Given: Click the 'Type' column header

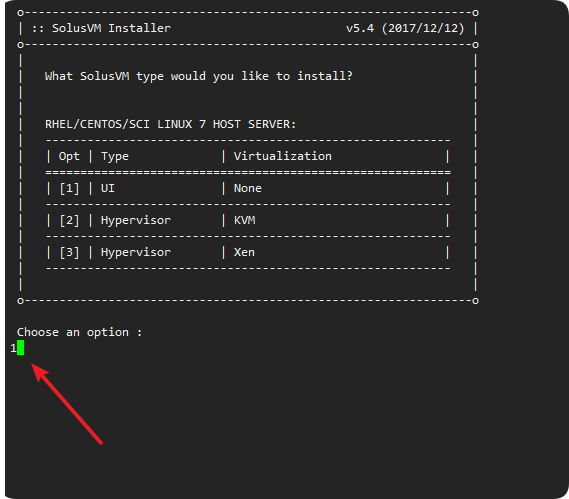Looking at the screenshot, I should click(115, 156).
